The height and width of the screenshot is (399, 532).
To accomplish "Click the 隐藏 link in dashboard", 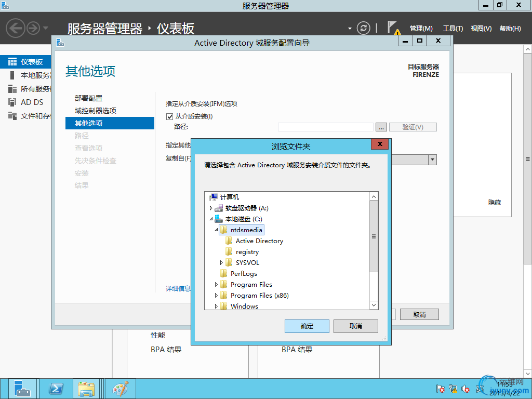I will pyautogui.click(x=495, y=203).
